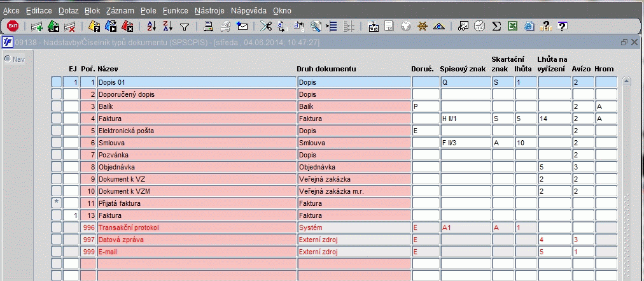Click the 'Veřejná zakázka m.r.' document type cell

click(354, 191)
